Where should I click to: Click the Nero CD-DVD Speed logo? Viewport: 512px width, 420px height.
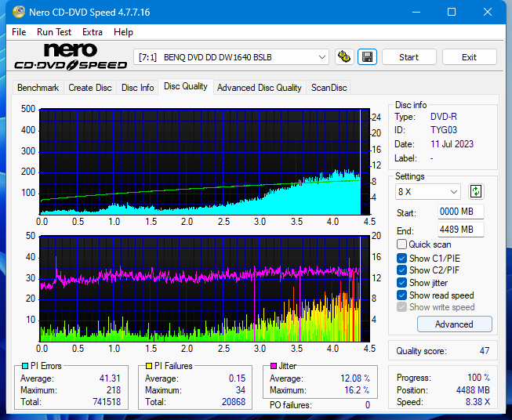71,56
